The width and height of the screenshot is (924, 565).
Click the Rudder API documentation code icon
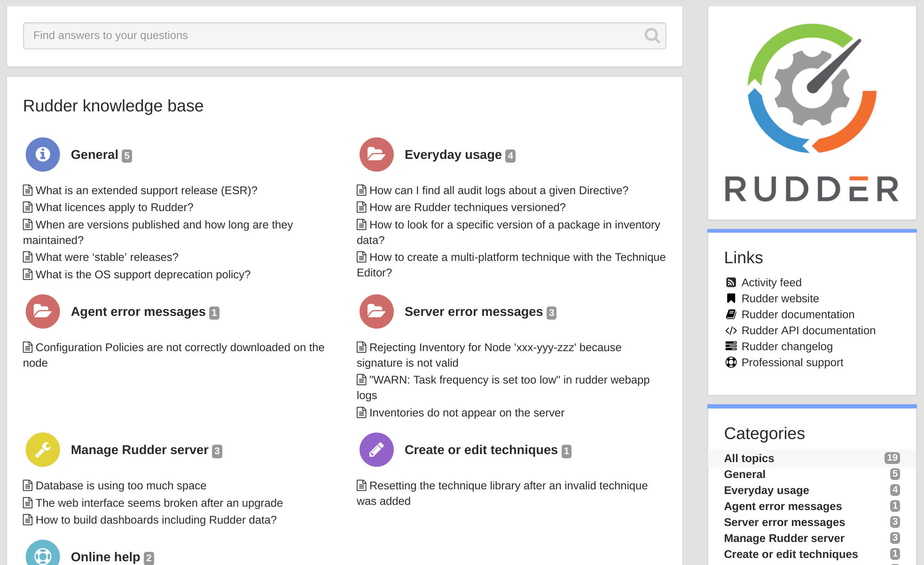(x=731, y=330)
